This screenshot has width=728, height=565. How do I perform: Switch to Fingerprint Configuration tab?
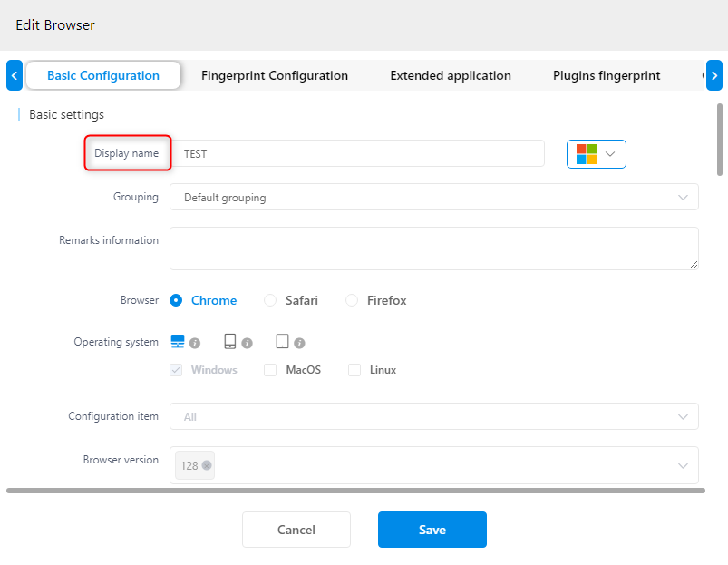point(275,75)
